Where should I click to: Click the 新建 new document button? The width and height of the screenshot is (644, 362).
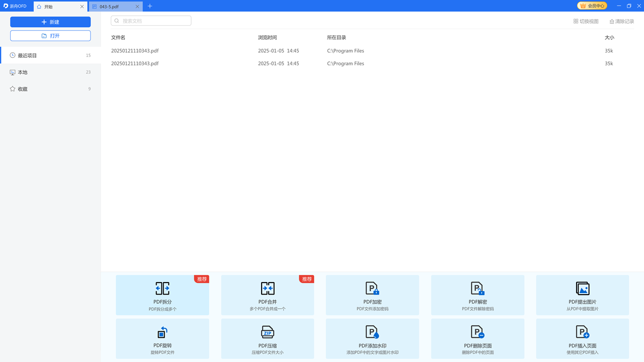pos(50,22)
